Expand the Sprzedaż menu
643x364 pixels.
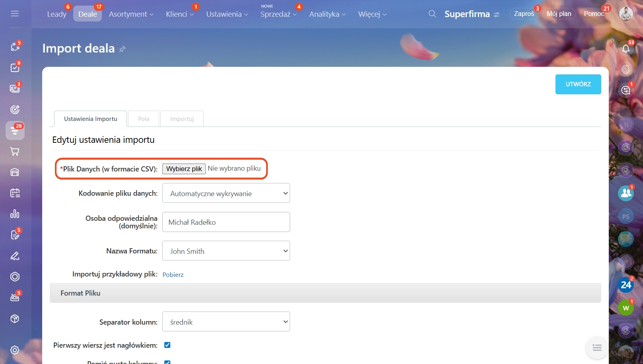[279, 14]
